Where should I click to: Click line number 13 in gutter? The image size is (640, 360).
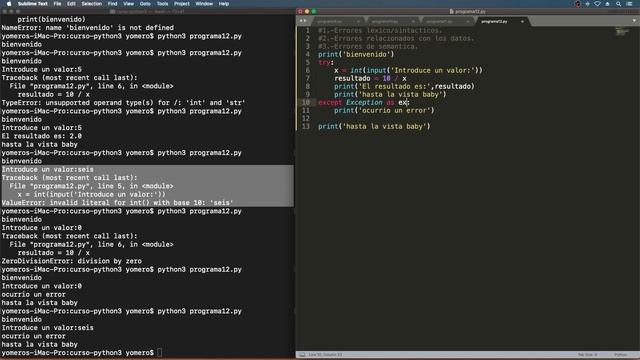[x=306, y=127]
